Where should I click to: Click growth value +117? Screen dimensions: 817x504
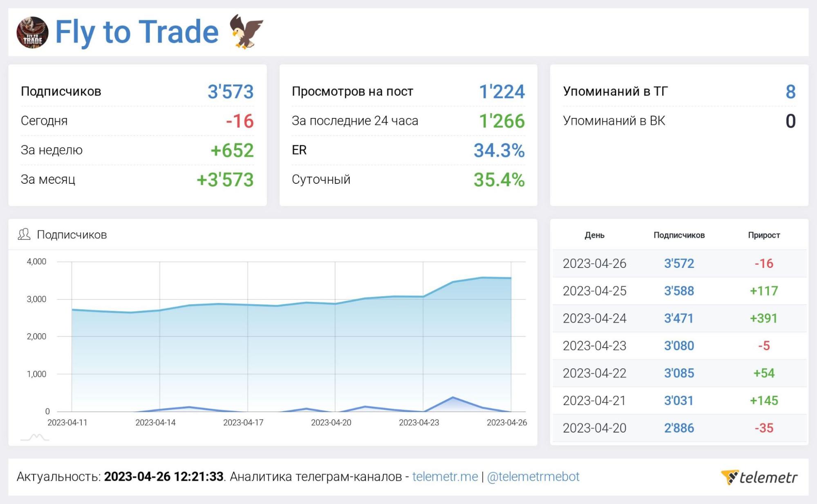[764, 291]
